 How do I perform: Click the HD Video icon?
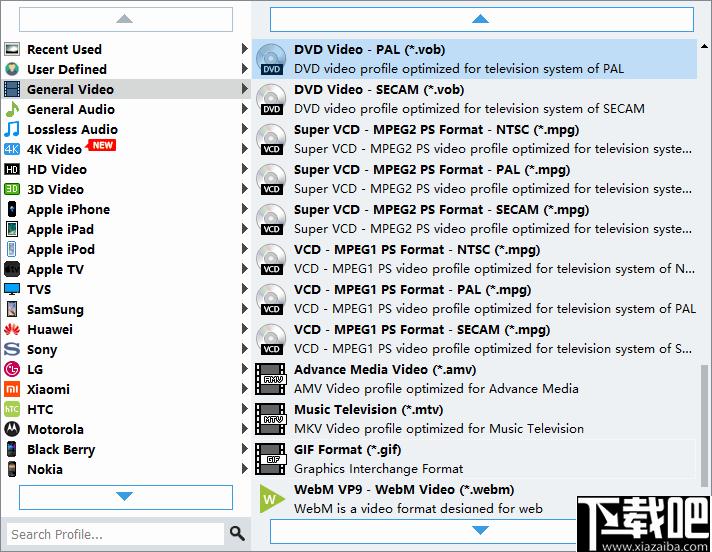point(12,169)
